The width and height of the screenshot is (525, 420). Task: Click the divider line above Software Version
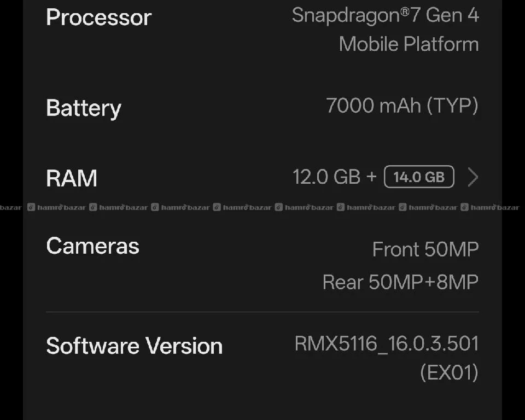tap(262, 312)
